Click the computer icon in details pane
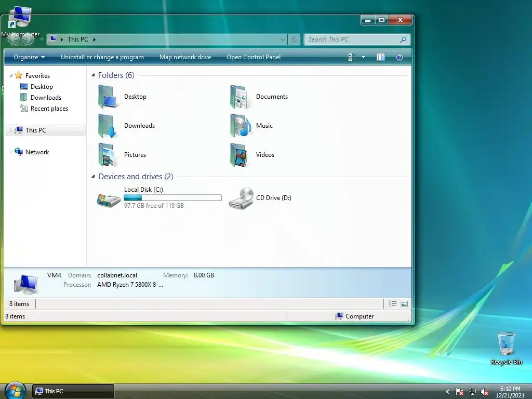This screenshot has width=532, height=399. 25,284
